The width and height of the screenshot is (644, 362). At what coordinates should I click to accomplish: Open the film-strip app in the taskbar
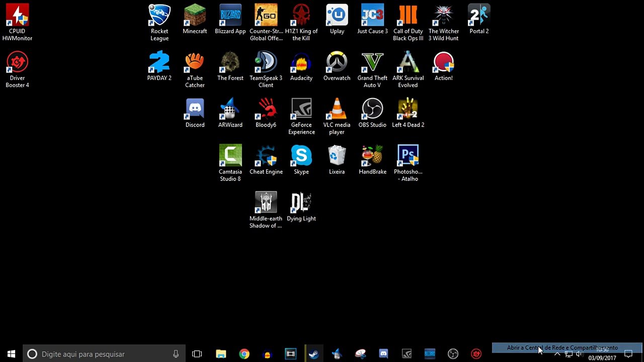click(x=290, y=354)
